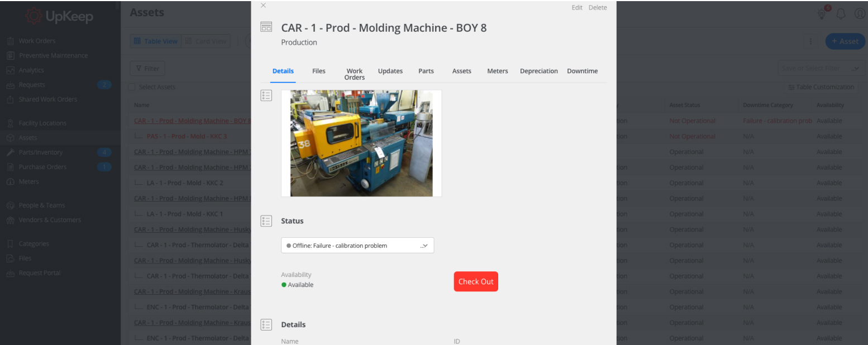Click the Analytics chart icon in sidebar

coord(10,70)
